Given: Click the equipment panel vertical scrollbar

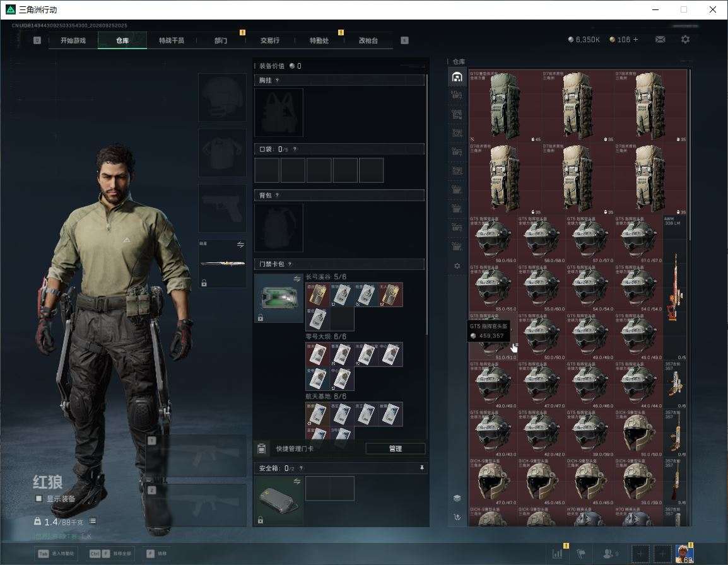Looking at the screenshot, I should pos(426,204).
